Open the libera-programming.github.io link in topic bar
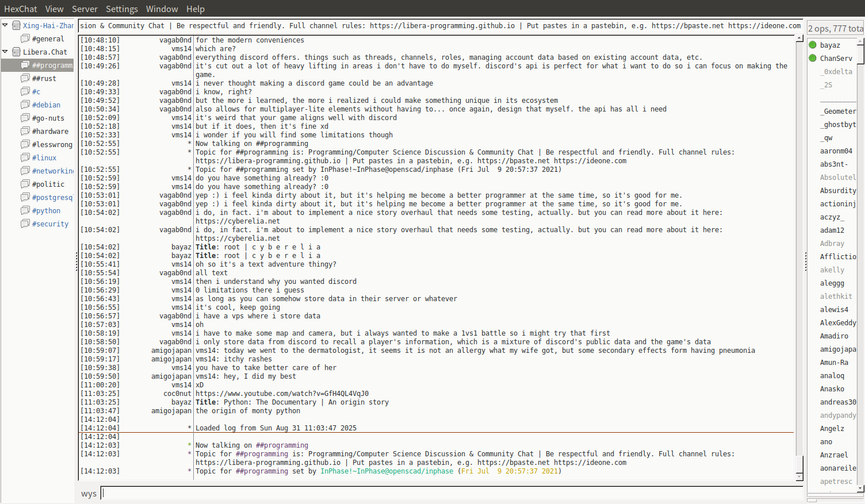The height and width of the screenshot is (504, 865). pos(442,25)
